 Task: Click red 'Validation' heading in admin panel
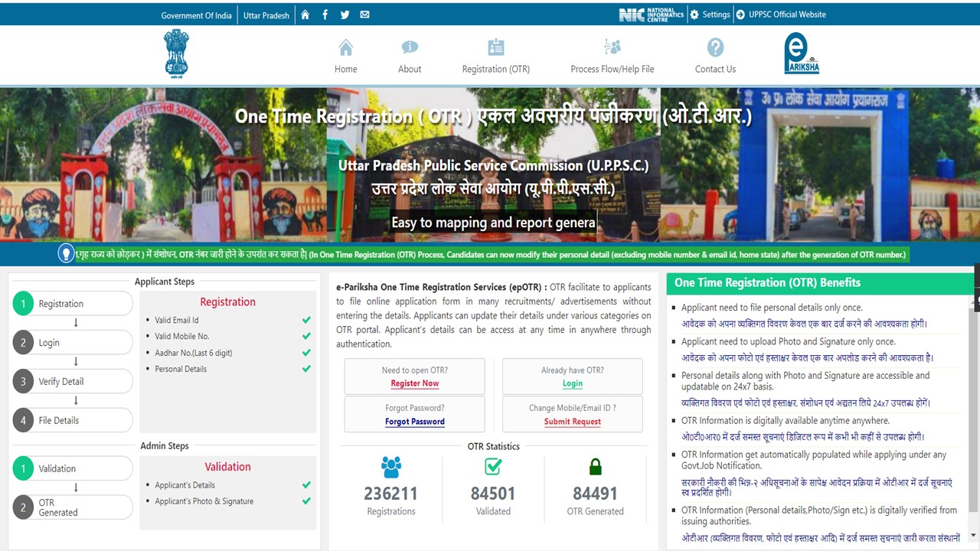tap(227, 467)
